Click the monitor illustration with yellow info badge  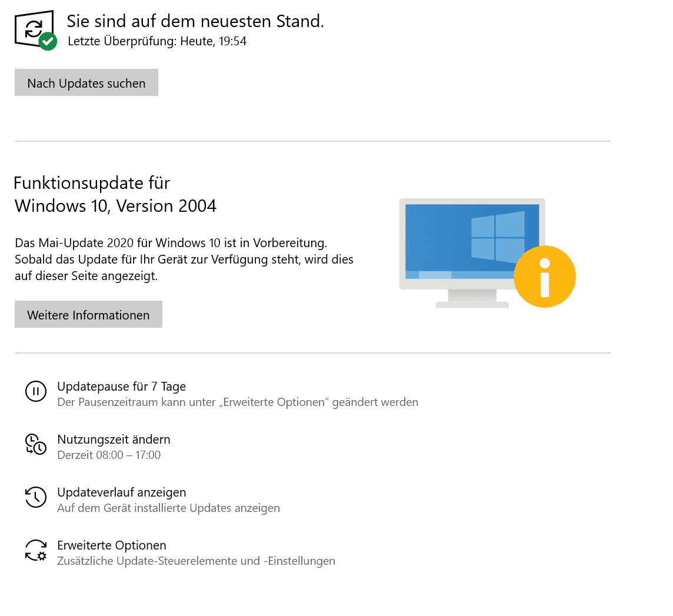tap(487, 253)
